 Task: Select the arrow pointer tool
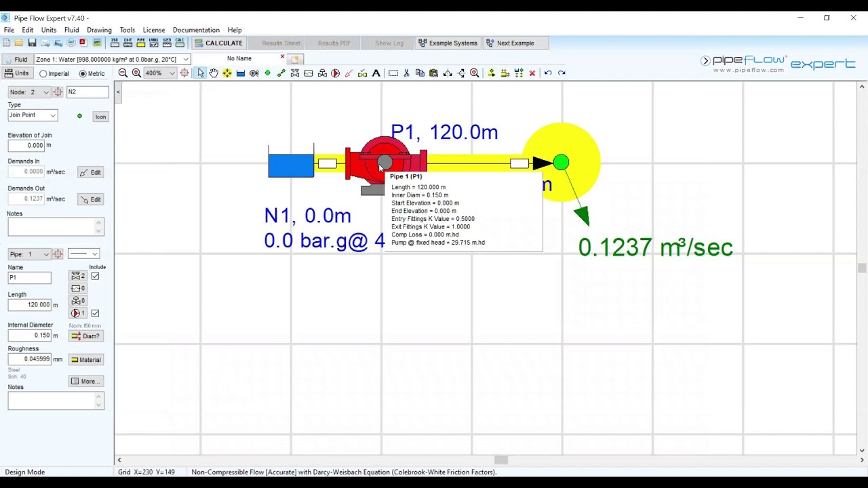click(x=201, y=73)
